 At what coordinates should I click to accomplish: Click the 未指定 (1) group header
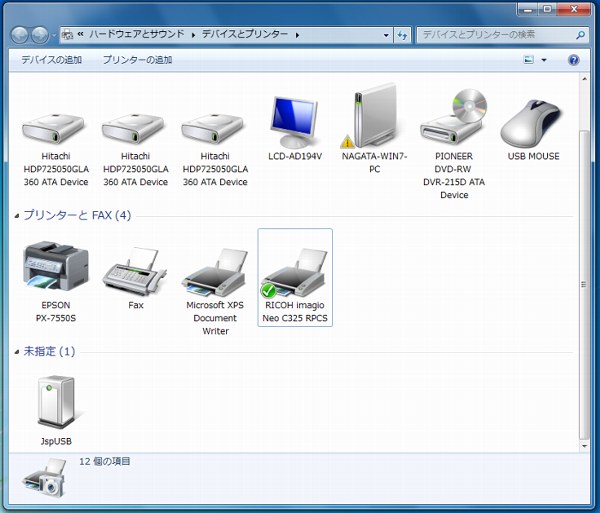pyautogui.click(x=49, y=351)
